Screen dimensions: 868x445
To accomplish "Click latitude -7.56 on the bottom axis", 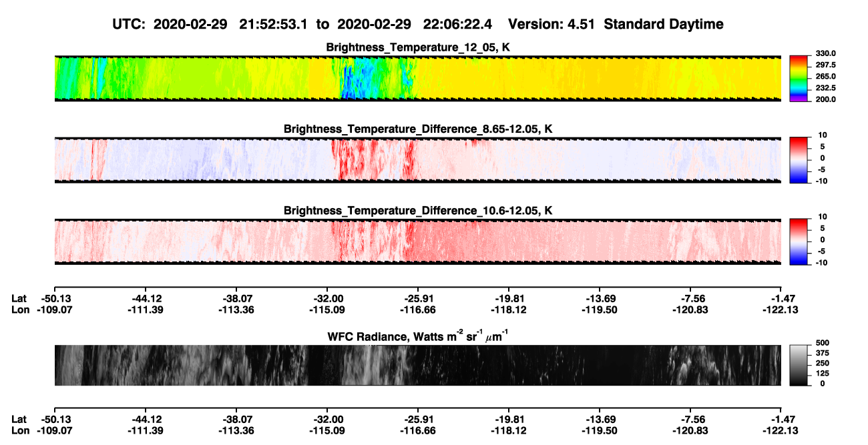I will 693,420.
